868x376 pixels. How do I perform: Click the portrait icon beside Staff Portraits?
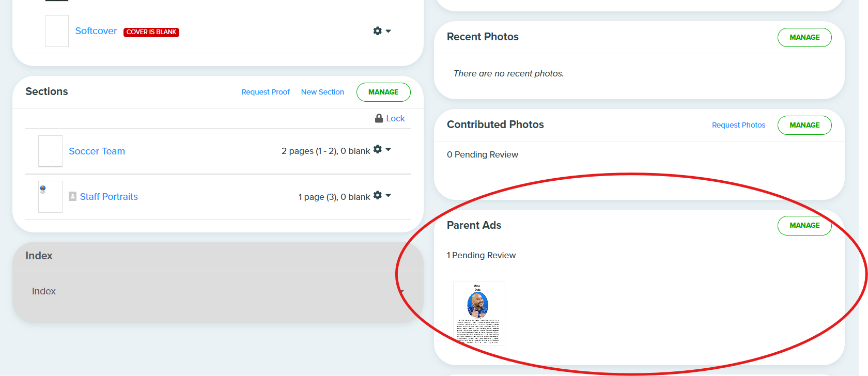73,196
